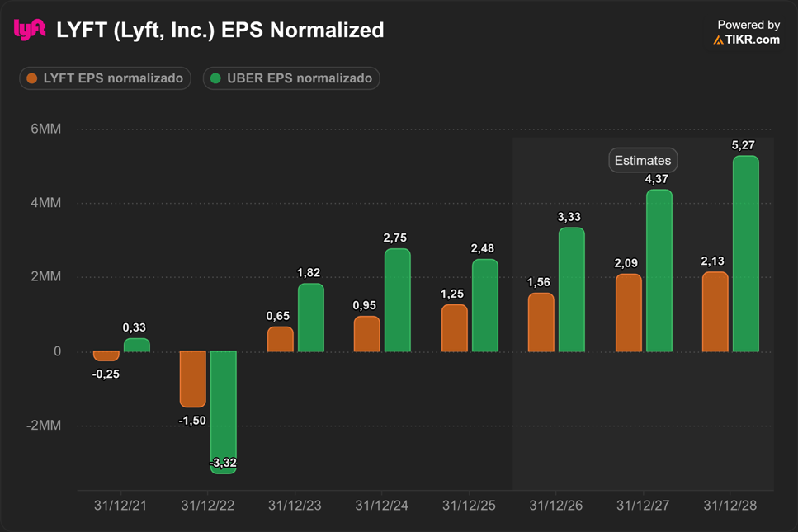This screenshot has width=798, height=532.
Task: Select UBER bar labeled 2,48
Action: (x=485, y=305)
